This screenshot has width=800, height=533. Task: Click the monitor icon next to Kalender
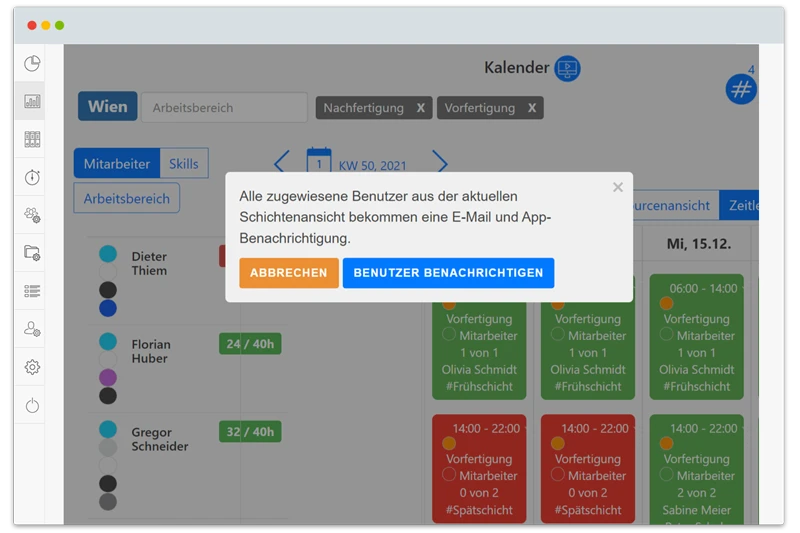[x=567, y=68]
